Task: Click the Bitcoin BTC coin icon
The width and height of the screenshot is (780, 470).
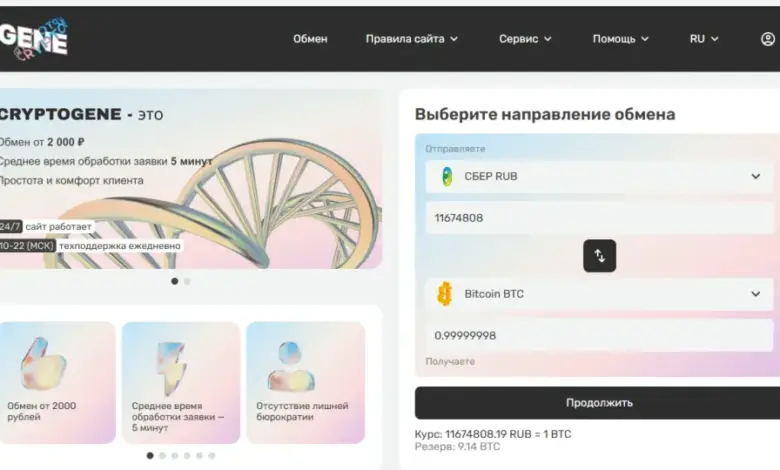Action: pyautogui.click(x=445, y=294)
